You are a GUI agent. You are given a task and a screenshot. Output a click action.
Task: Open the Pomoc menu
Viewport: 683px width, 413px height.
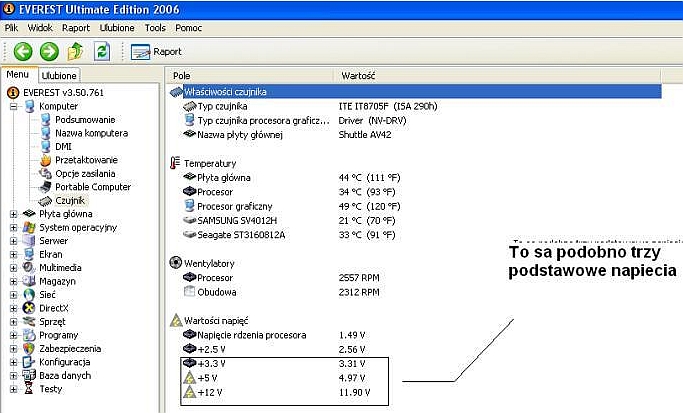[x=188, y=28]
